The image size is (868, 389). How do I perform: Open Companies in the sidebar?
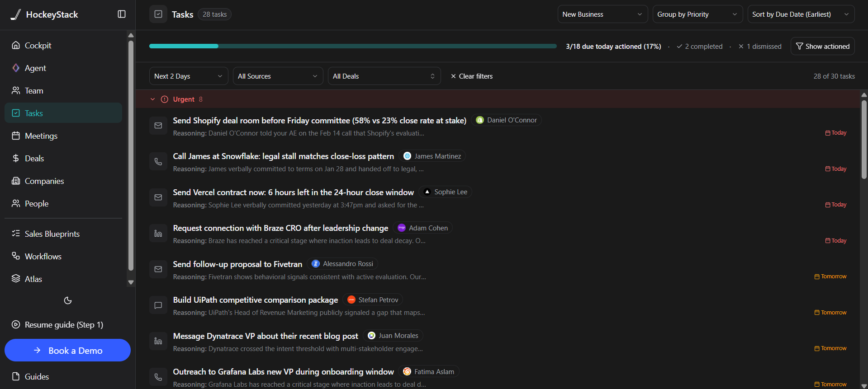pos(63,181)
